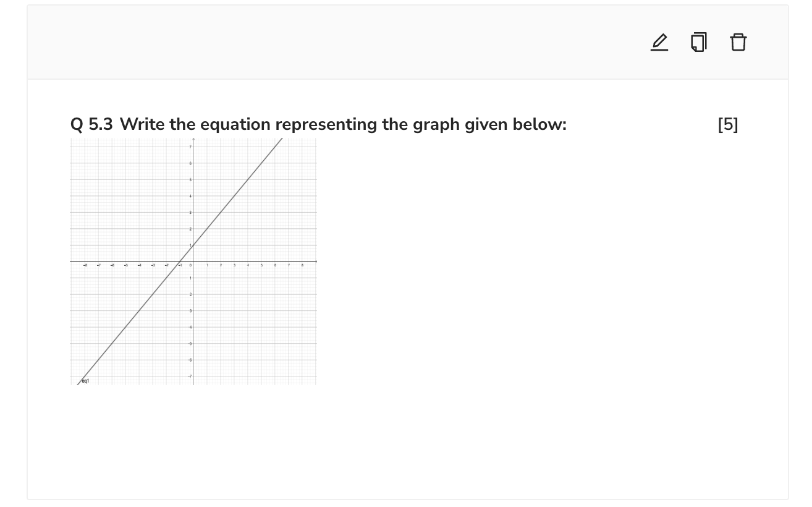This screenshot has width=812, height=507.
Task: Remove the question using the bin icon
Action: pyautogui.click(x=738, y=42)
